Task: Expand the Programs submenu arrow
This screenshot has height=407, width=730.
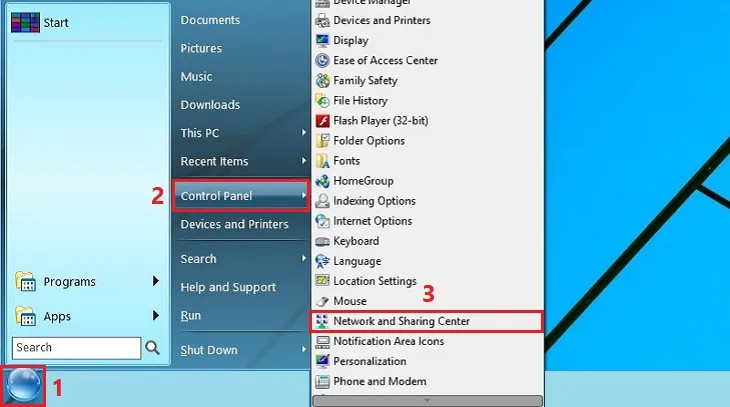Action: [155, 281]
